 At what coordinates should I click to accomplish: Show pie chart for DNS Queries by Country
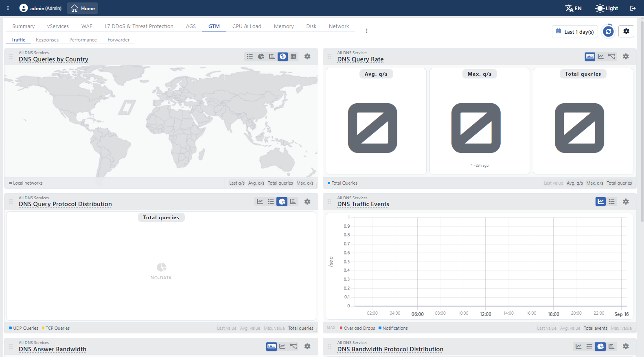pos(261,57)
